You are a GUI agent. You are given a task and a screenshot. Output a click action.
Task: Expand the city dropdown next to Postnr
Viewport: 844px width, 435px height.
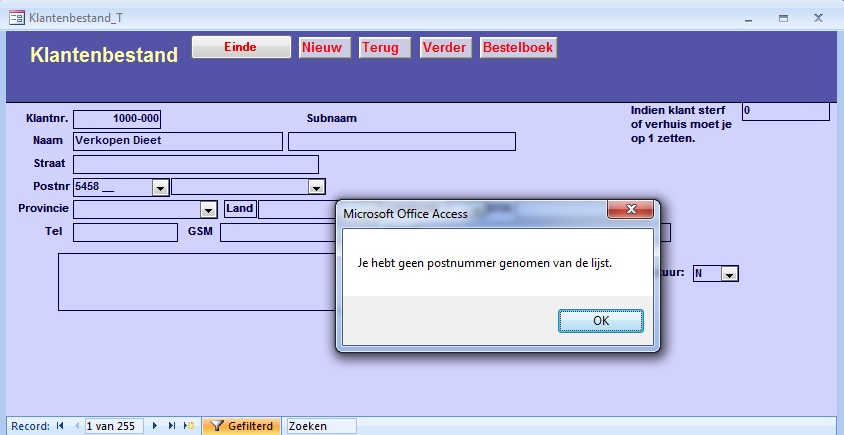point(316,187)
